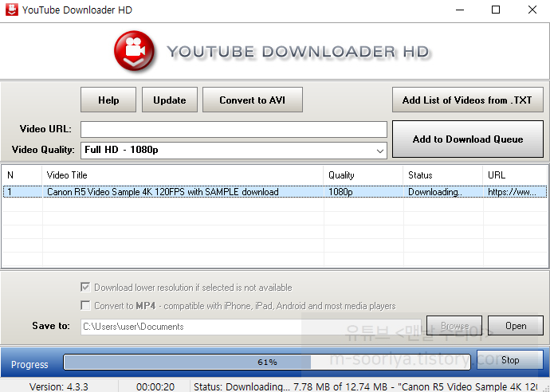Click the 61% download progress bar

267,362
